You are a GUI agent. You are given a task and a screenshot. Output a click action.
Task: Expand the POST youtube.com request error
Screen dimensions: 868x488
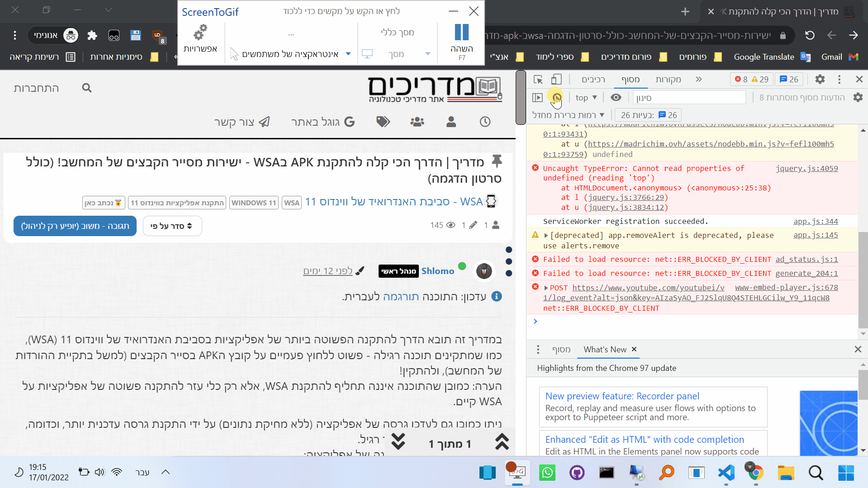click(x=546, y=288)
